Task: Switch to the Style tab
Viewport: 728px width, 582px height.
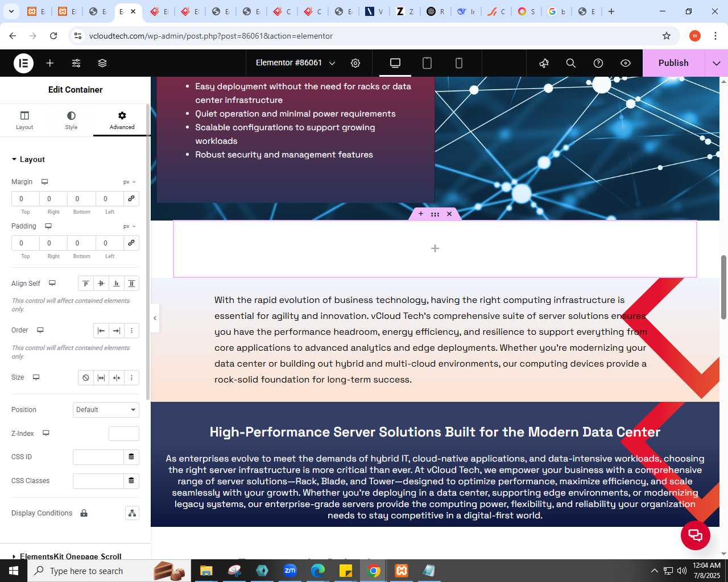Action: tap(71, 120)
